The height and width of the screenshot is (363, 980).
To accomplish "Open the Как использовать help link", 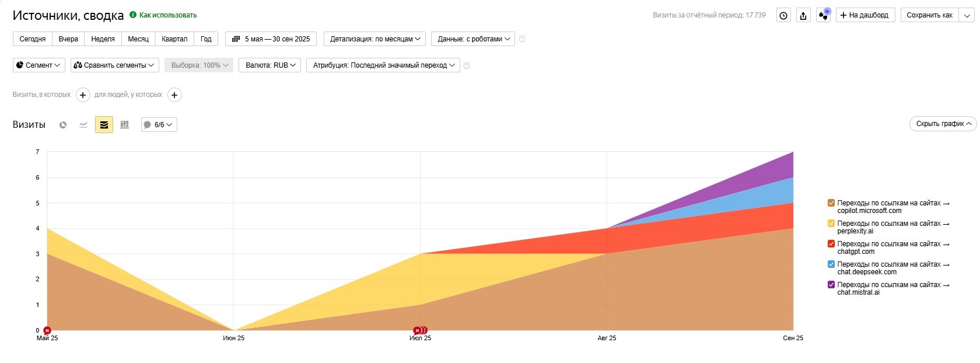I will pos(167,15).
